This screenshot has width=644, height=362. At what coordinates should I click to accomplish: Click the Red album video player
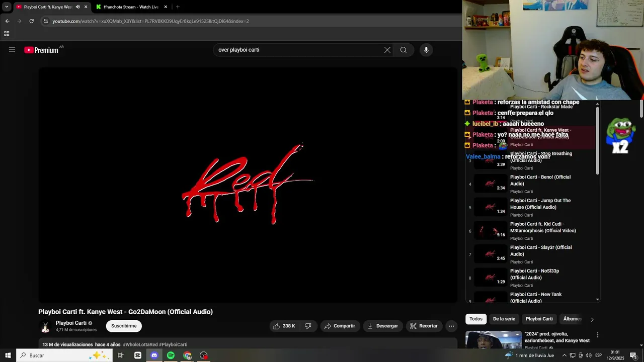coord(248,185)
